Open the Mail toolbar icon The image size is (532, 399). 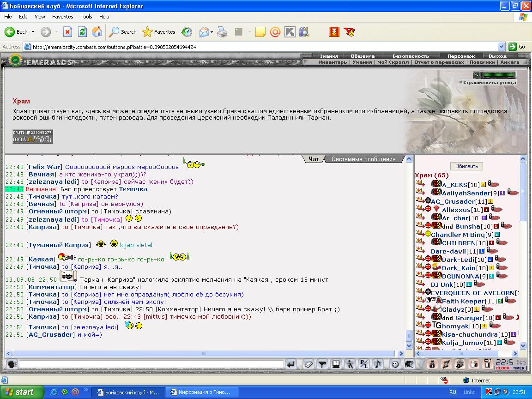[x=204, y=32]
